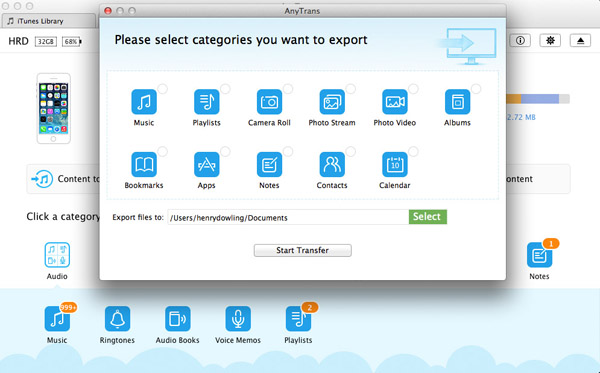
Task: Tick the selection circle above Music
Action: tap(163, 89)
